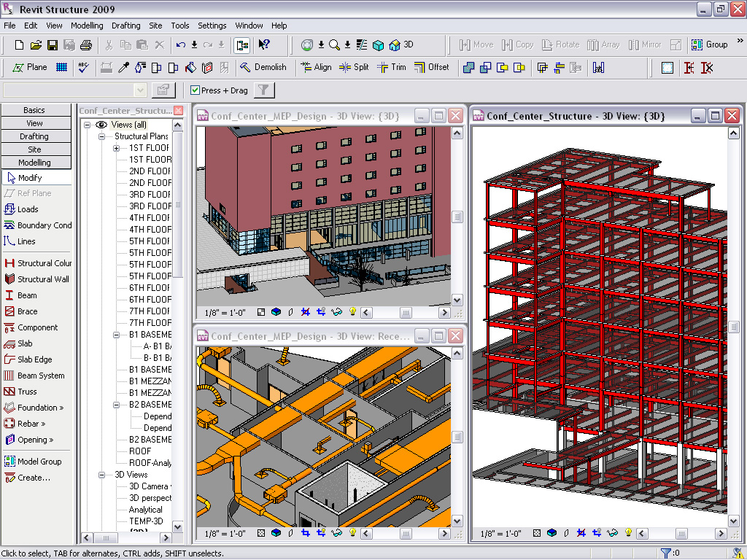Viewport: 747px width, 560px height.
Task: Choose the Beam tool in the design bar
Action: 27,295
